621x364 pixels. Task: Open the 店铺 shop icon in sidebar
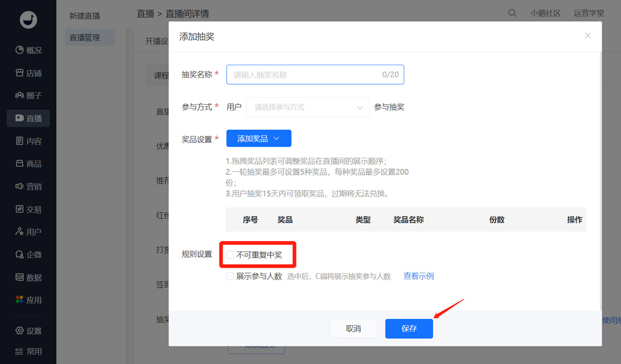pos(20,73)
